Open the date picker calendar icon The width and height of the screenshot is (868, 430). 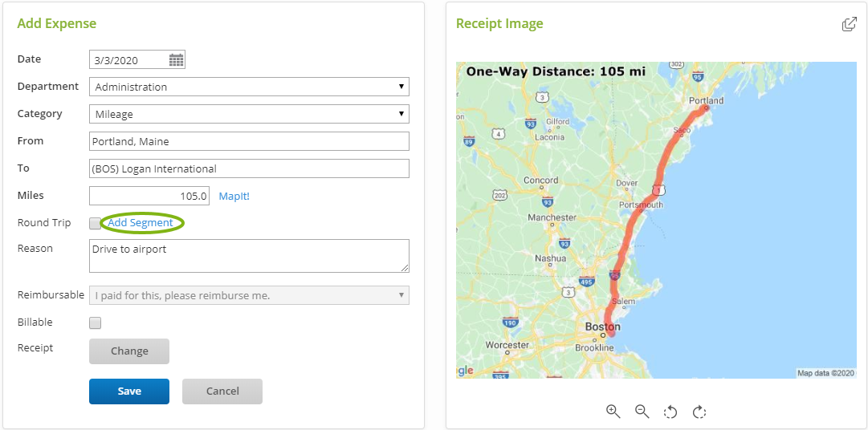(177, 60)
